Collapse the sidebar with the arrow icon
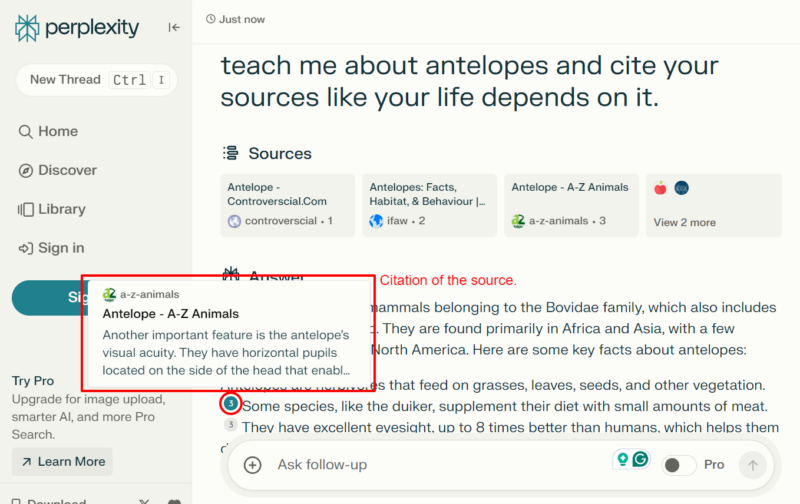Screen dimensions: 800x504 pyautogui.click(x=174, y=27)
